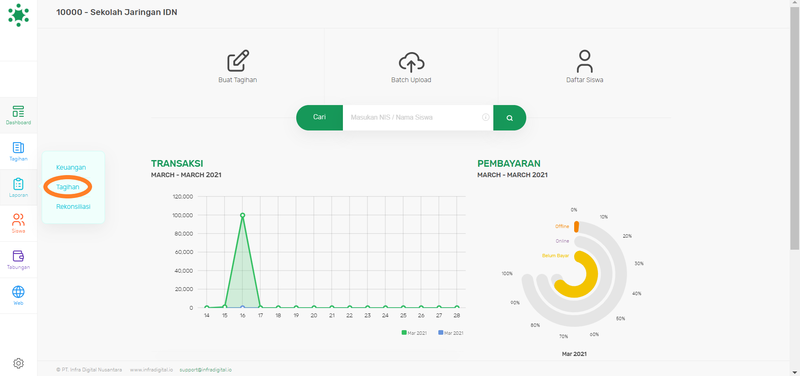Click the PEMBAYARAN heading
Viewport: 800px width, 376px height.
pyautogui.click(x=509, y=164)
